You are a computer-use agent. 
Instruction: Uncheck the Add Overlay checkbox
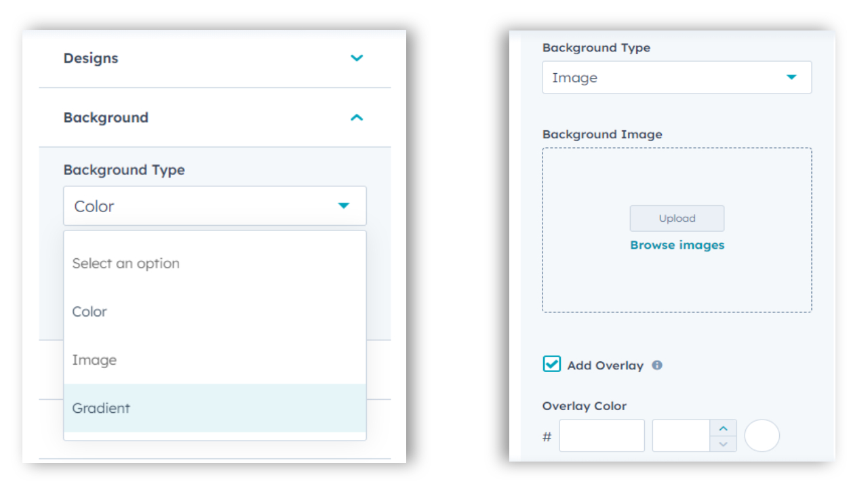tap(552, 365)
